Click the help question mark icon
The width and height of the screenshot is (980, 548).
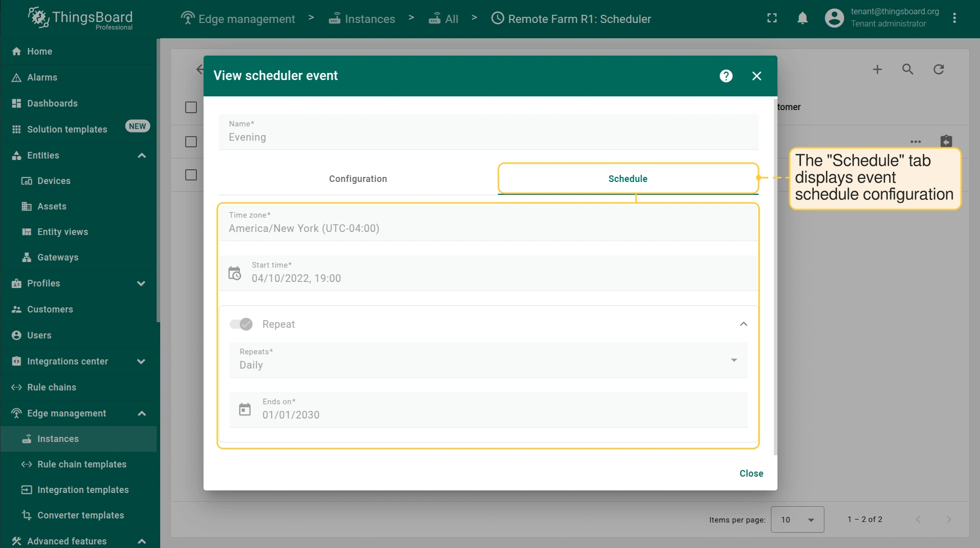tap(725, 76)
